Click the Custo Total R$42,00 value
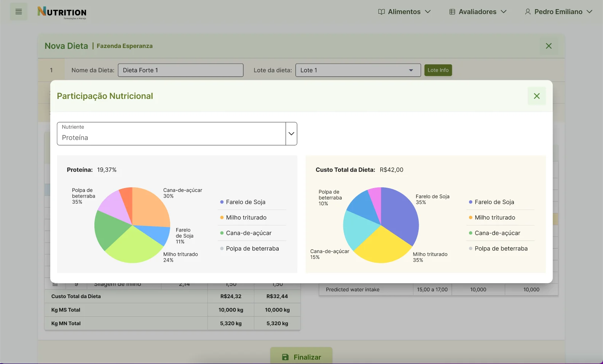The image size is (603, 364). [391, 170]
